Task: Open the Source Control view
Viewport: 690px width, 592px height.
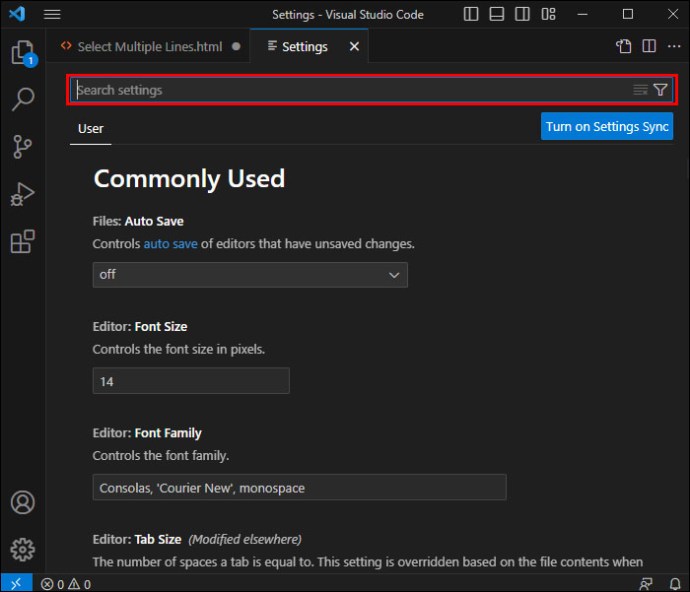Action: [x=22, y=147]
